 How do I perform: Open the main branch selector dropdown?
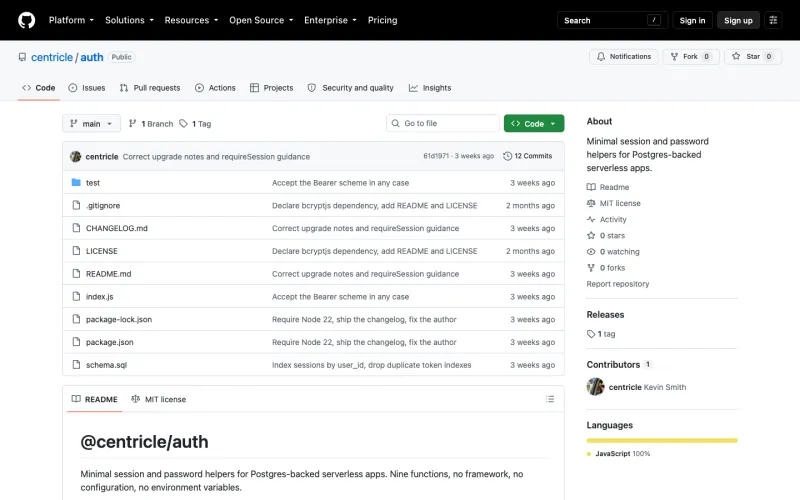pos(91,123)
